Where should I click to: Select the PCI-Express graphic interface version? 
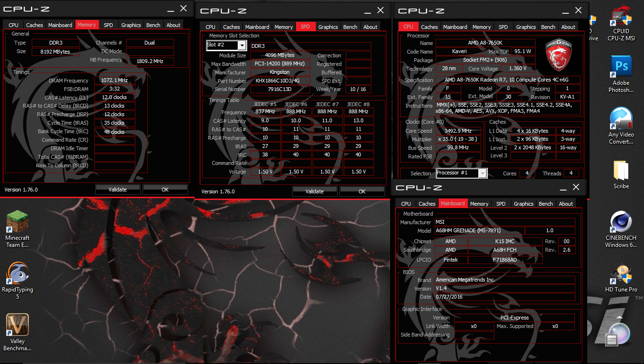click(514, 318)
